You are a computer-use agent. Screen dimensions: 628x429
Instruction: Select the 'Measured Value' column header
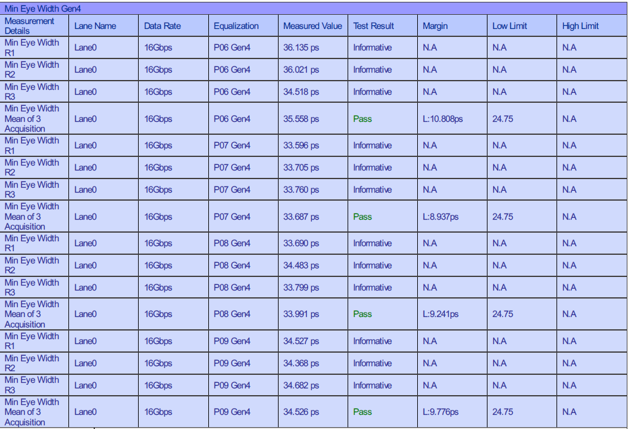click(x=312, y=26)
